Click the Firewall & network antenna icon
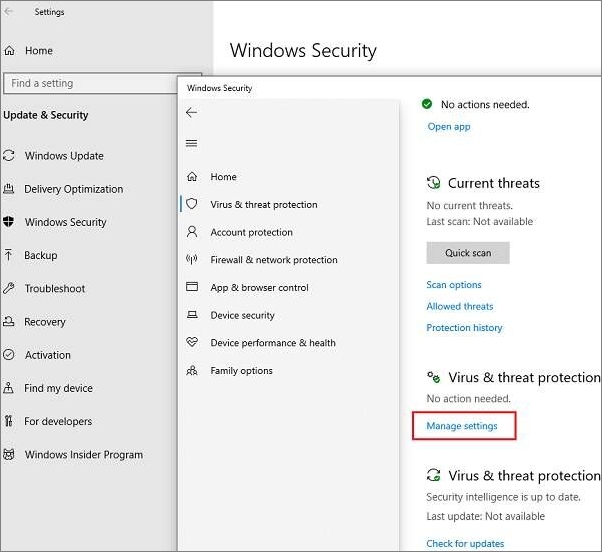The width and height of the screenshot is (602, 552). point(192,259)
